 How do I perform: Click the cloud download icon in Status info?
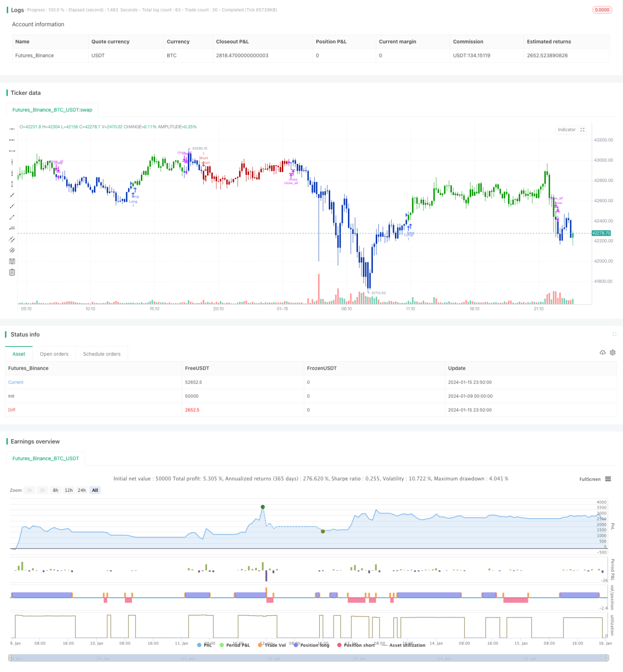click(602, 353)
